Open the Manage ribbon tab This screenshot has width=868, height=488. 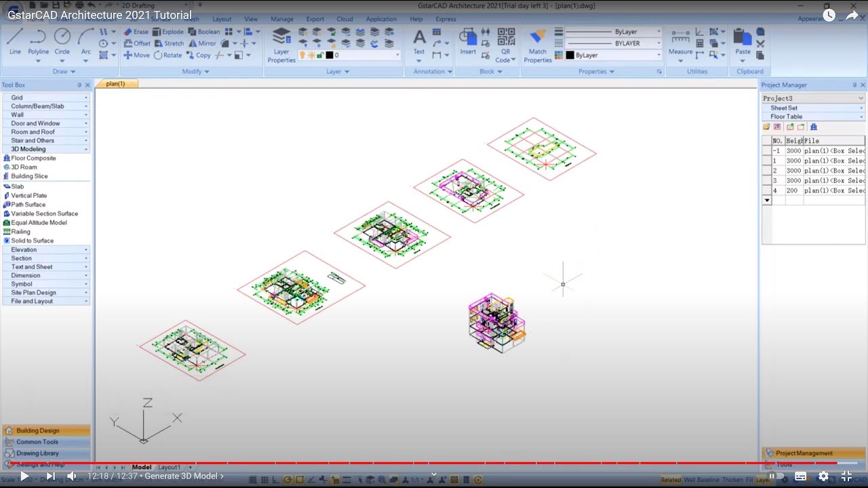(282, 19)
